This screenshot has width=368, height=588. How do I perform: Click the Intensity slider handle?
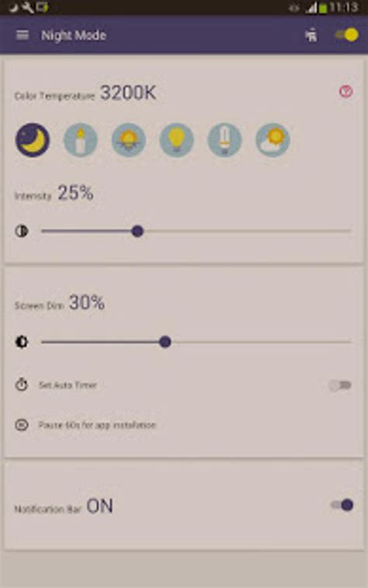coord(137,231)
